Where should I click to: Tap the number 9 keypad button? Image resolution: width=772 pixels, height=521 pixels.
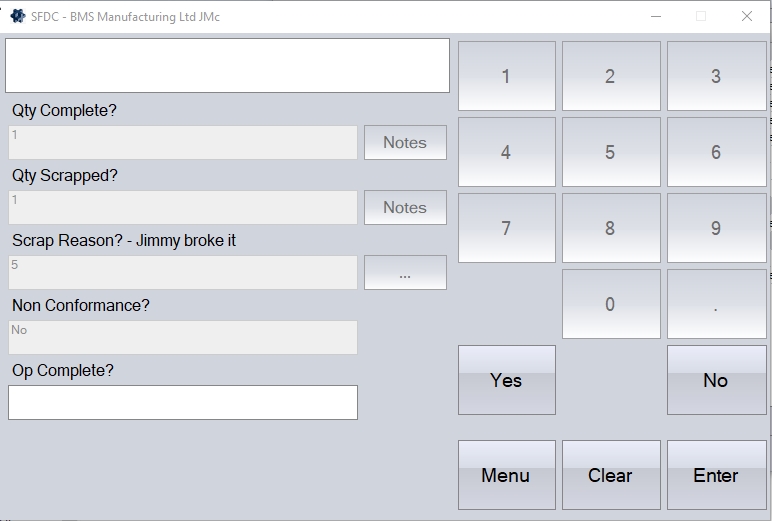point(715,228)
